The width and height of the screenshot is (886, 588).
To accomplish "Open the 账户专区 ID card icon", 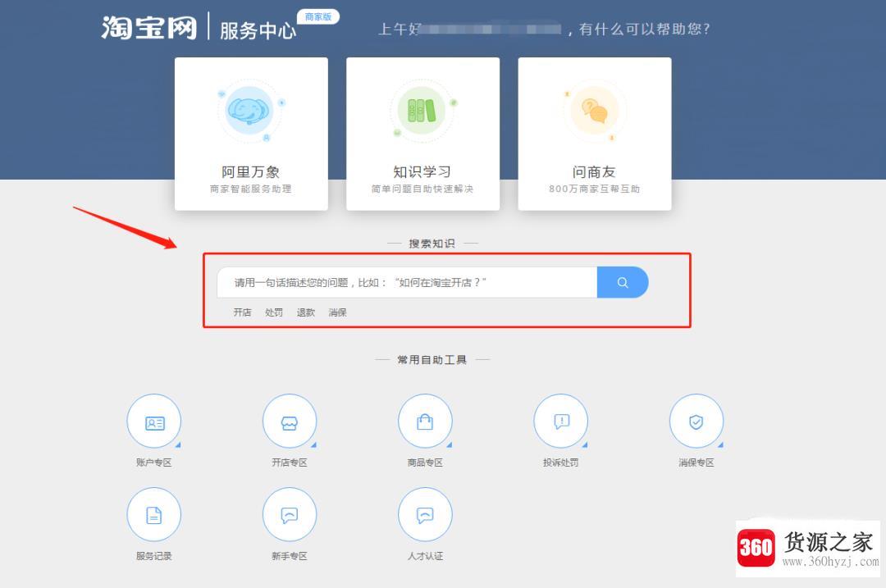I will tap(154, 422).
